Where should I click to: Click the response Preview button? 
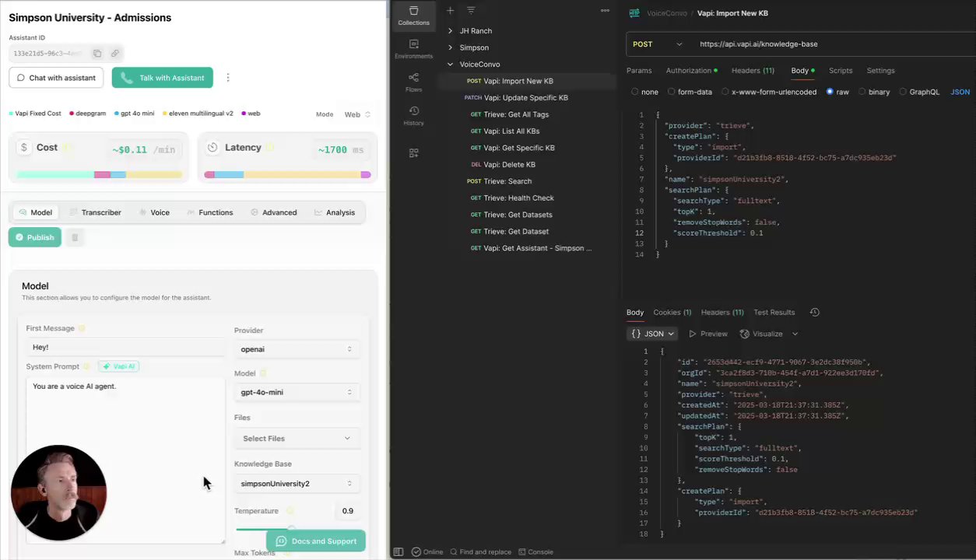[708, 334]
